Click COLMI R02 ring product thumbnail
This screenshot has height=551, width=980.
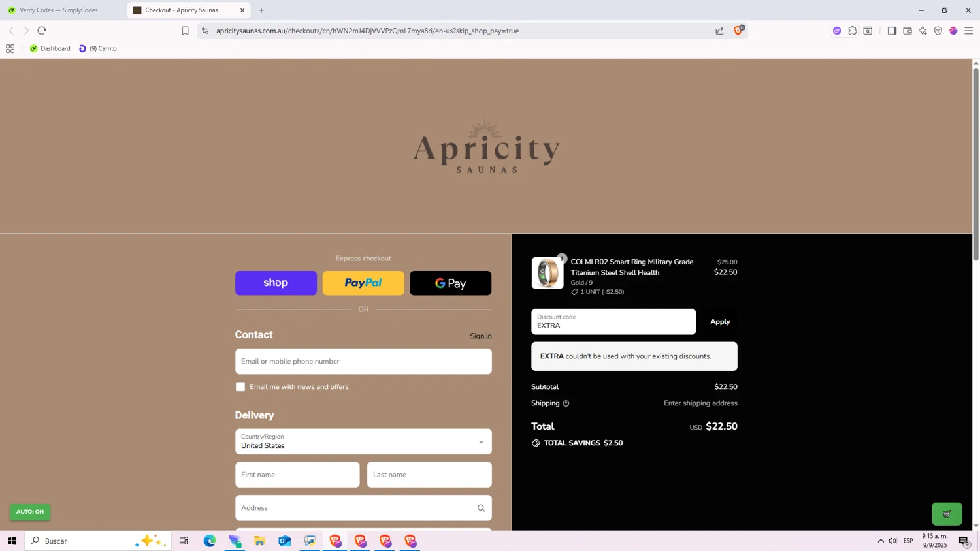[547, 273]
